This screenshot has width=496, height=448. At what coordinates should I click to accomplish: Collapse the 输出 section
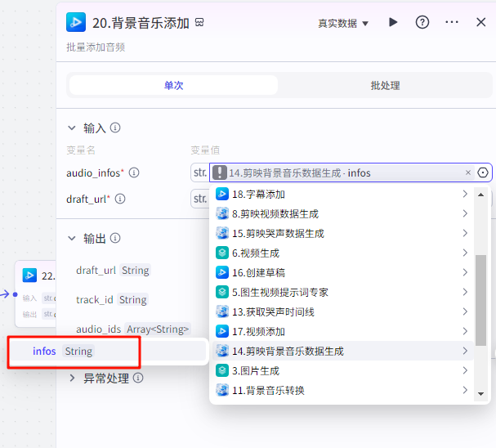pyautogui.click(x=72, y=239)
